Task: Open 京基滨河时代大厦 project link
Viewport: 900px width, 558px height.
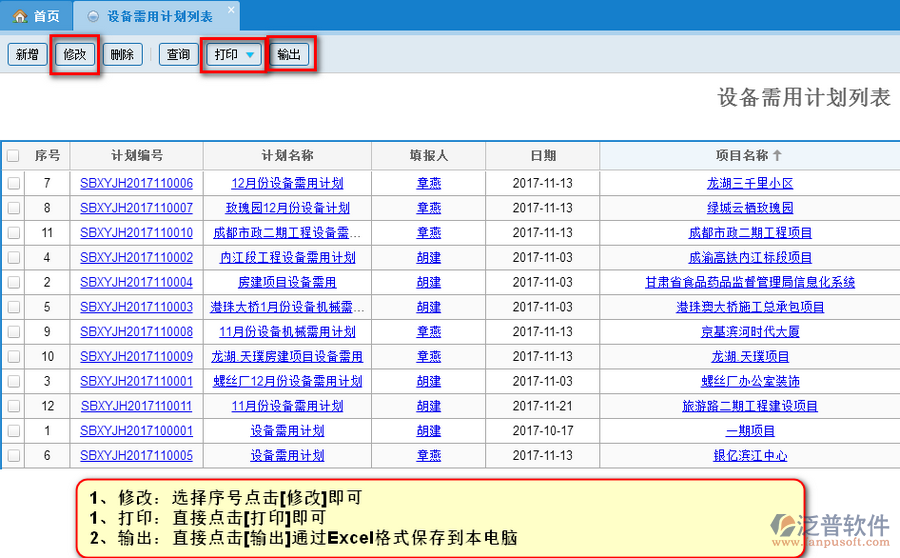Action: pos(749,332)
